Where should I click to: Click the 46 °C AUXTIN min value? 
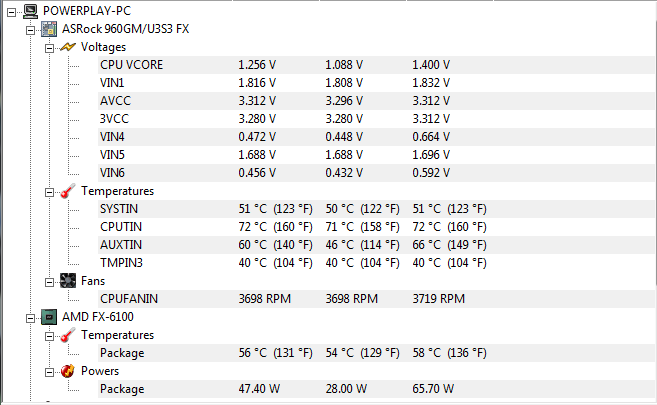click(x=362, y=245)
